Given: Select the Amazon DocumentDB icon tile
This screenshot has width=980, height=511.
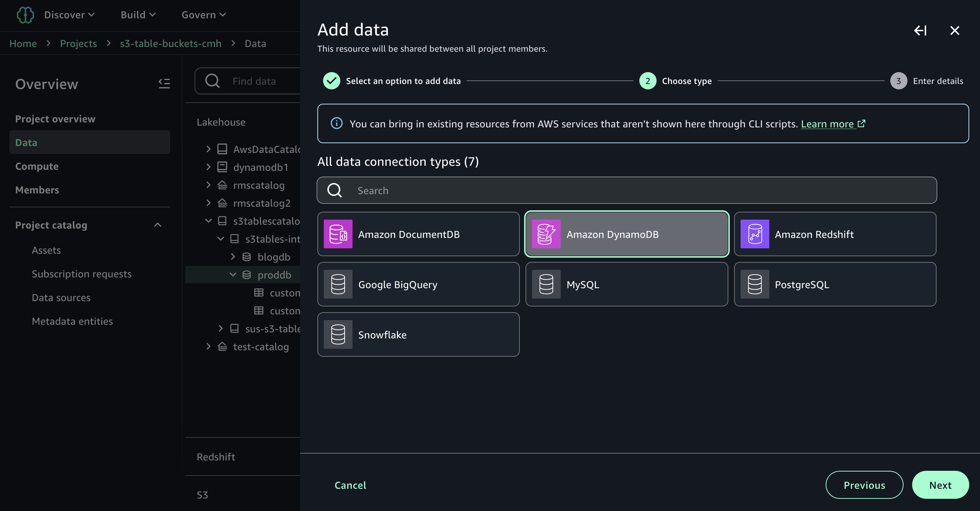Looking at the screenshot, I should coord(338,234).
